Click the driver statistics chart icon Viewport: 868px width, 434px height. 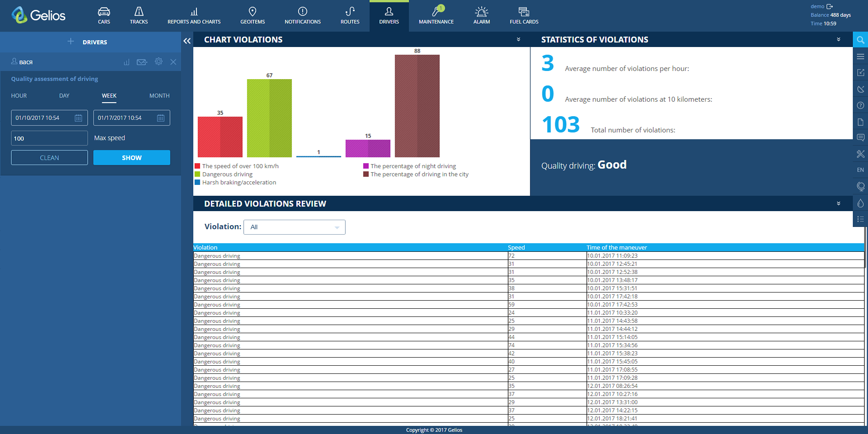pos(127,62)
